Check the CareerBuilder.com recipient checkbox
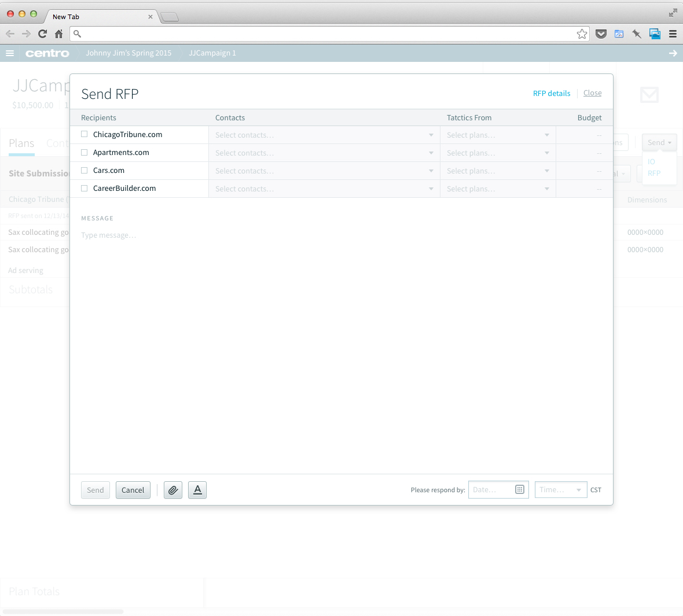Screen dimensions: 683x616 tap(85, 188)
